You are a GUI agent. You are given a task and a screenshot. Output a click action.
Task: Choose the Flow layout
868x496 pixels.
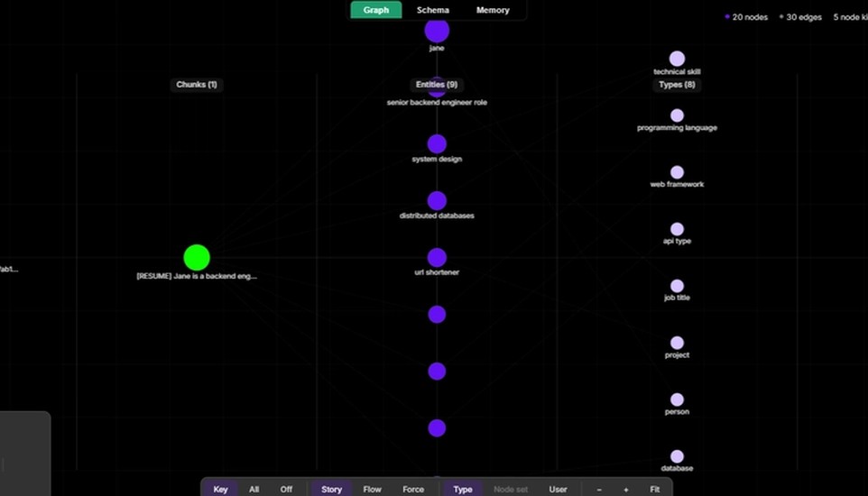[x=372, y=490]
